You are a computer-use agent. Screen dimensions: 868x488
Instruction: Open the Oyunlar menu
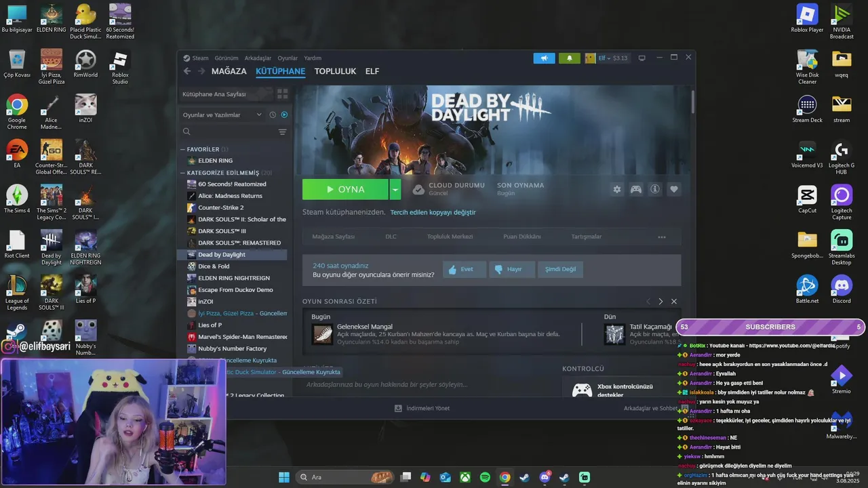(288, 58)
